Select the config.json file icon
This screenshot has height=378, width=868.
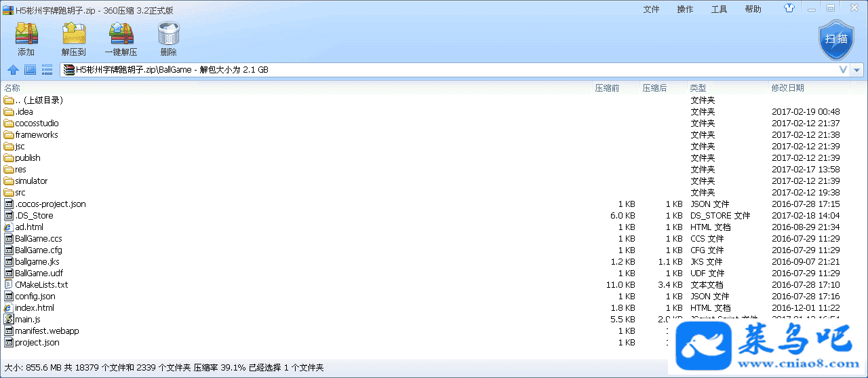pos(9,297)
